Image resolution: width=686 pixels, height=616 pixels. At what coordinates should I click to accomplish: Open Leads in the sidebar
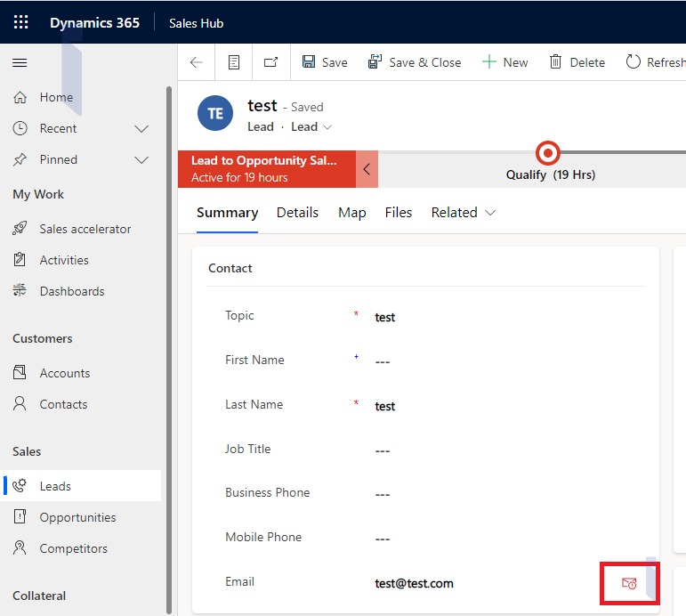click(82, 485)
